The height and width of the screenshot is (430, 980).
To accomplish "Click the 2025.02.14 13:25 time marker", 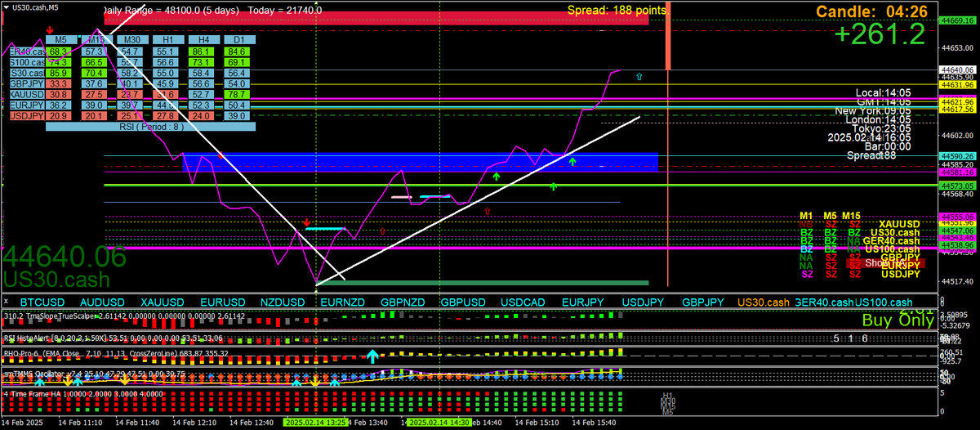I will click(x=316, y=423).
